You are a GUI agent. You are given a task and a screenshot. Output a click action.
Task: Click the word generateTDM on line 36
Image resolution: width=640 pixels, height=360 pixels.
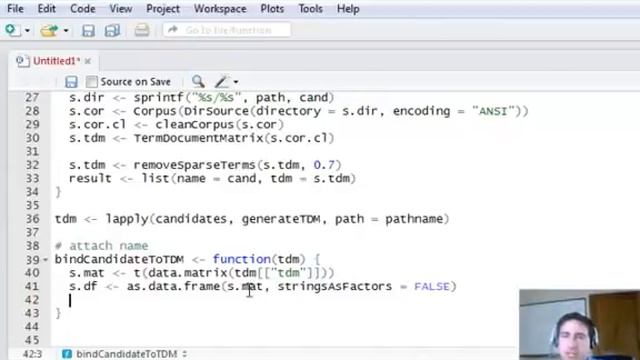click(281, 219)
